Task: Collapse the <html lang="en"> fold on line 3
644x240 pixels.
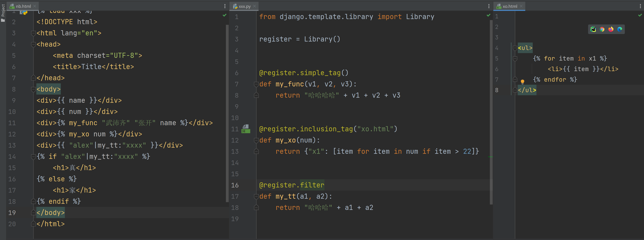Action: point(33,33)
